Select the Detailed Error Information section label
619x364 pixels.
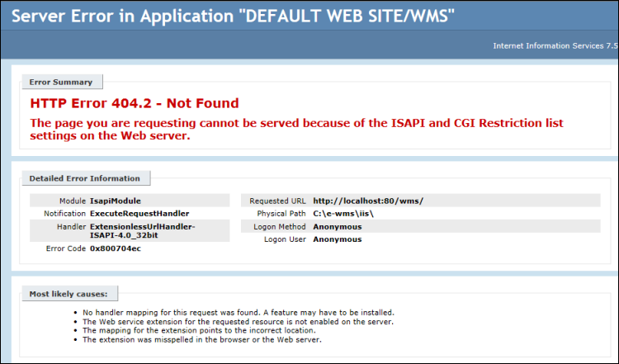[85, 177]
